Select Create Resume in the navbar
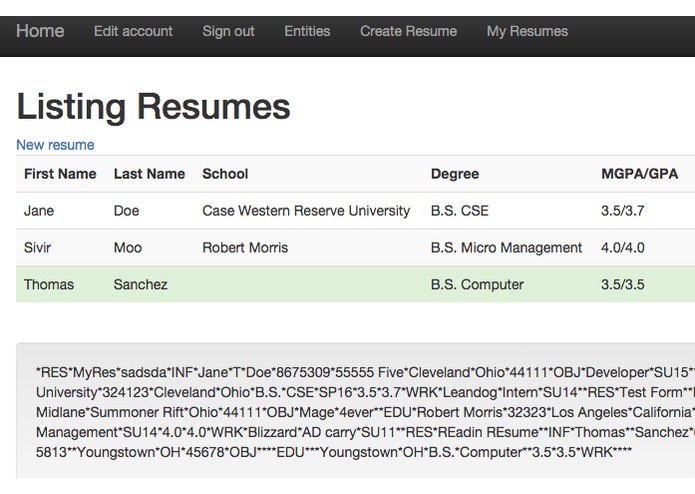Viewport: 695px width, 494px height. 408,31
